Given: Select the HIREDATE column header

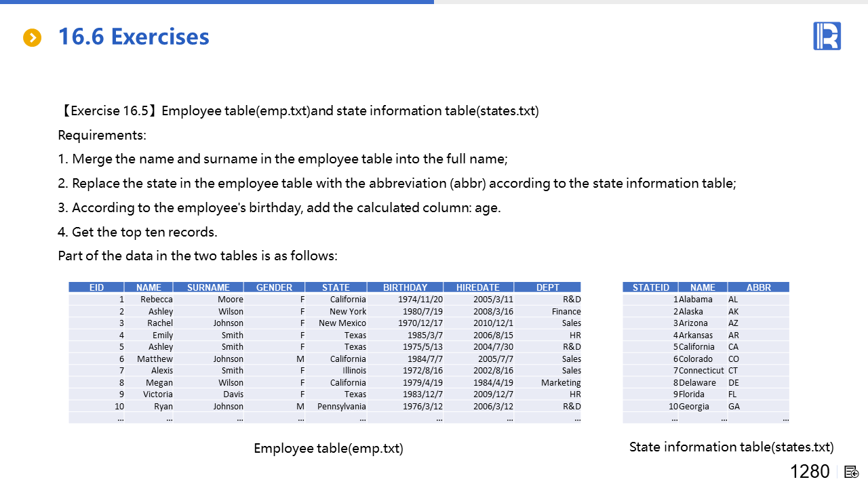Looking at the screenshot, I should pos(478,287).
